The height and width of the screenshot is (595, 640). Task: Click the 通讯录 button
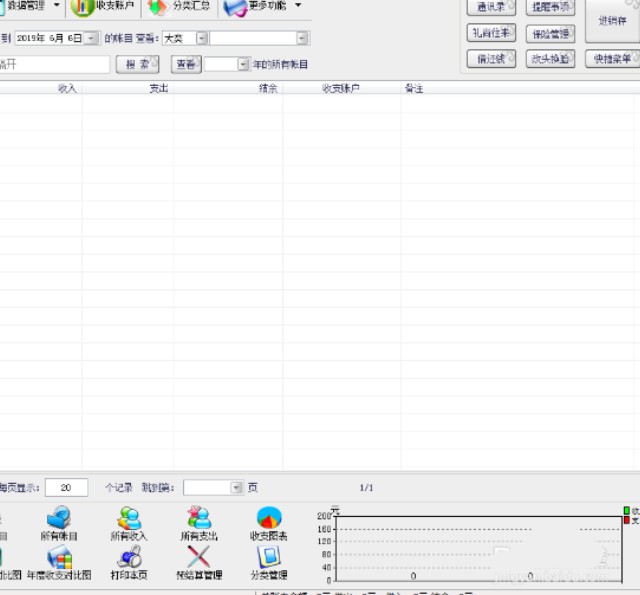(x=492, y=7)
